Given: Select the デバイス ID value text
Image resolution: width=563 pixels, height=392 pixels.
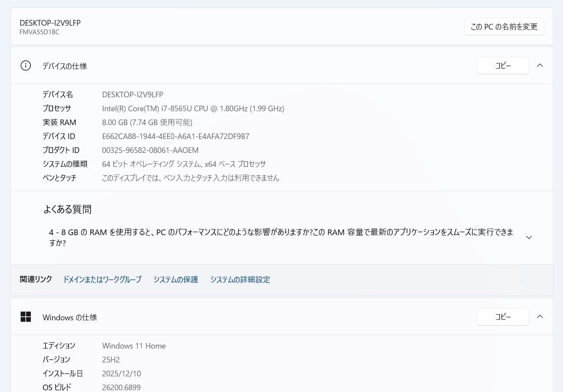Looking at the screenshot, I should (176, 136).
